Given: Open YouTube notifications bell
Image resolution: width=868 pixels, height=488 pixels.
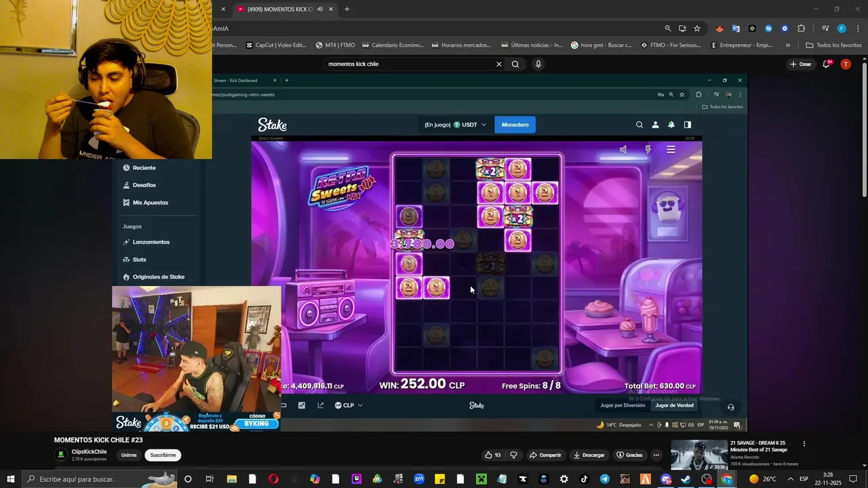Looking at the screenshot, I should 827,64.
